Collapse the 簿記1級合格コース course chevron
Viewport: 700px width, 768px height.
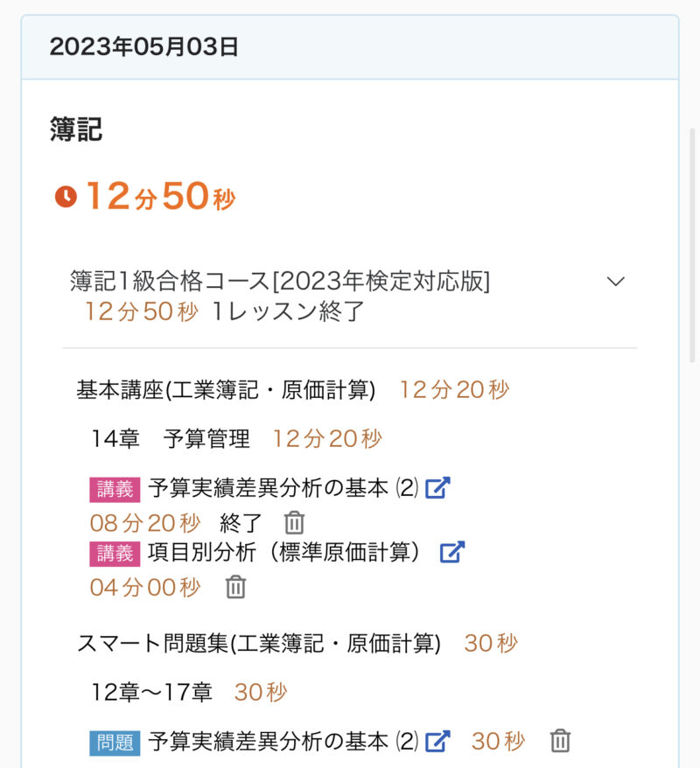point(616,281)
